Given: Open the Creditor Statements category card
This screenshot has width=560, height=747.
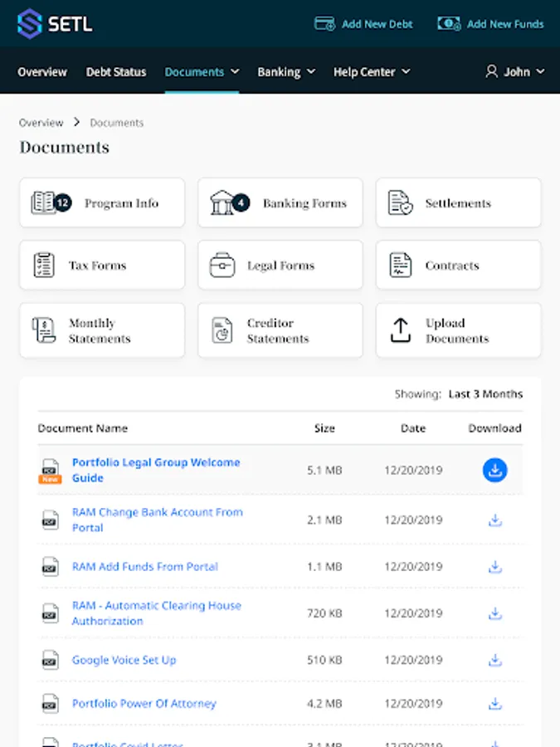Looking at the screenshot, I should click(280, 330).
